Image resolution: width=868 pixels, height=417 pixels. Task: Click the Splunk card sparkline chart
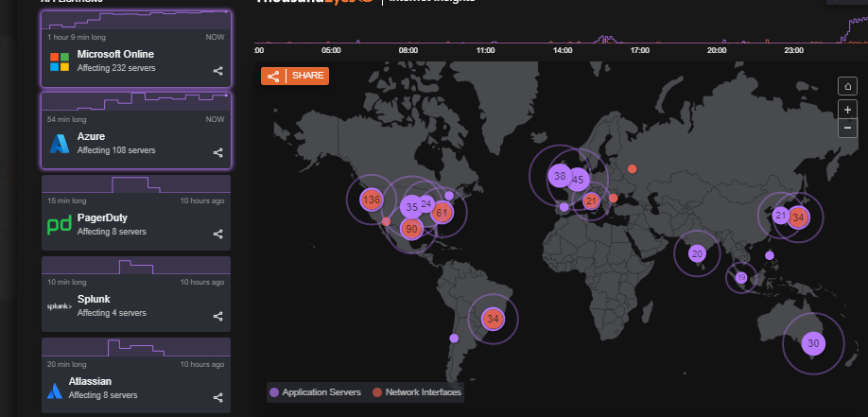136,266
